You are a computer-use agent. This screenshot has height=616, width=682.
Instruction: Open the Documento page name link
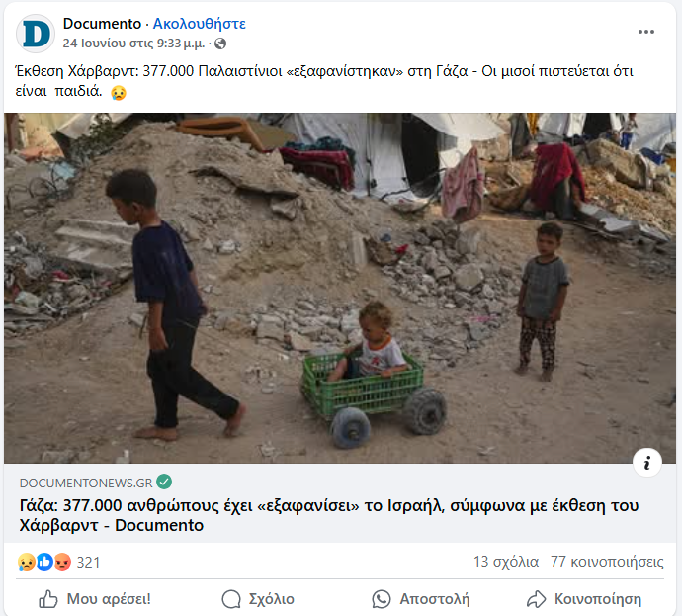(x=102, y=24)
